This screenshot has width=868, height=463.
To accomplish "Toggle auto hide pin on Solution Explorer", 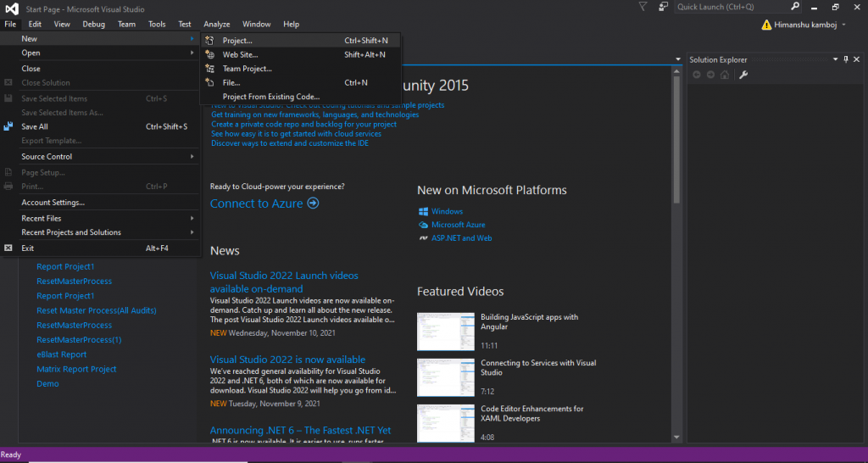I will click(845, 59).
